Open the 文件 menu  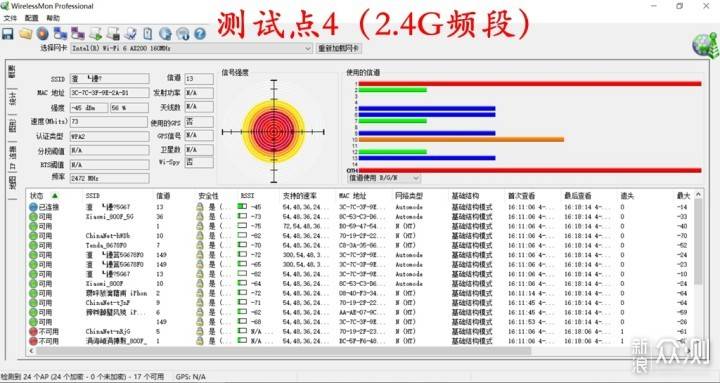point(10,18)
